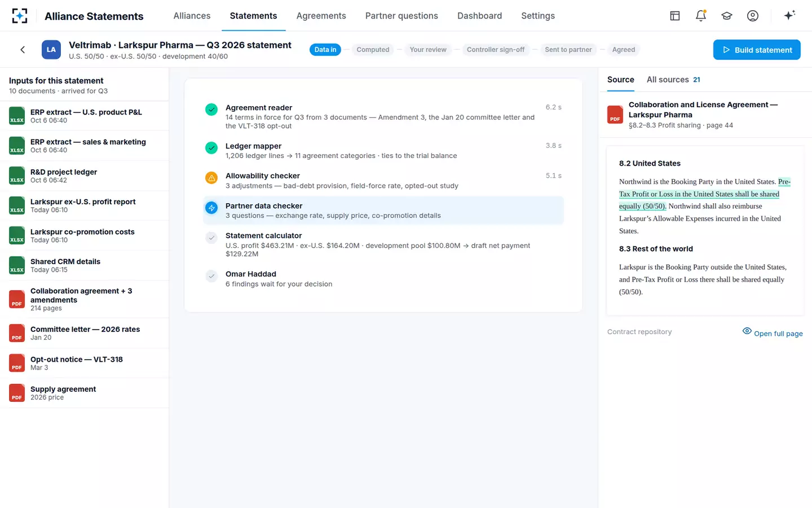Click the U.S. 50/50 split subtitle text
The image size is (812, 508).
pyautogui.click(x=148, y=56)
